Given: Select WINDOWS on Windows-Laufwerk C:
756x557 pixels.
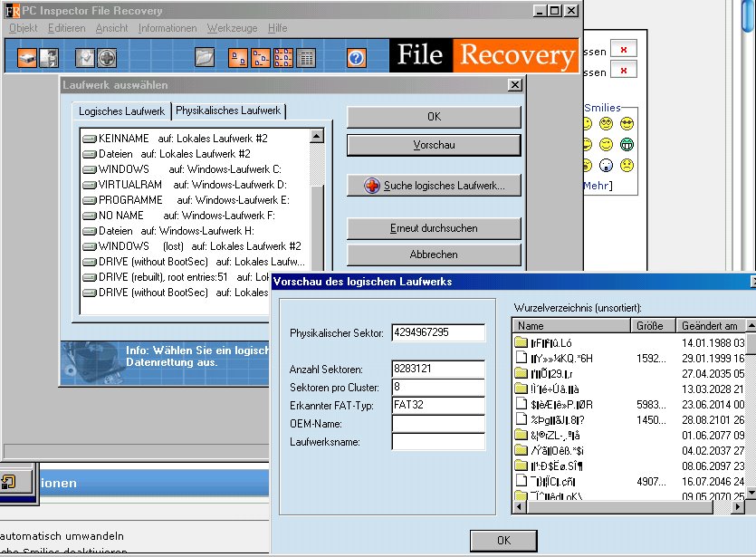Looking at the screenshot, I should pyautogui.click(x=182, y=169).
